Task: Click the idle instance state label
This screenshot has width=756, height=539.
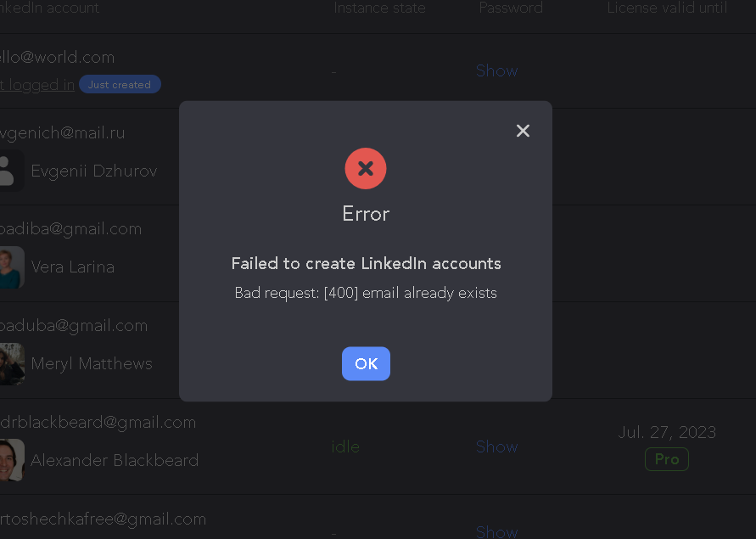Action: [x=345, y=446]
